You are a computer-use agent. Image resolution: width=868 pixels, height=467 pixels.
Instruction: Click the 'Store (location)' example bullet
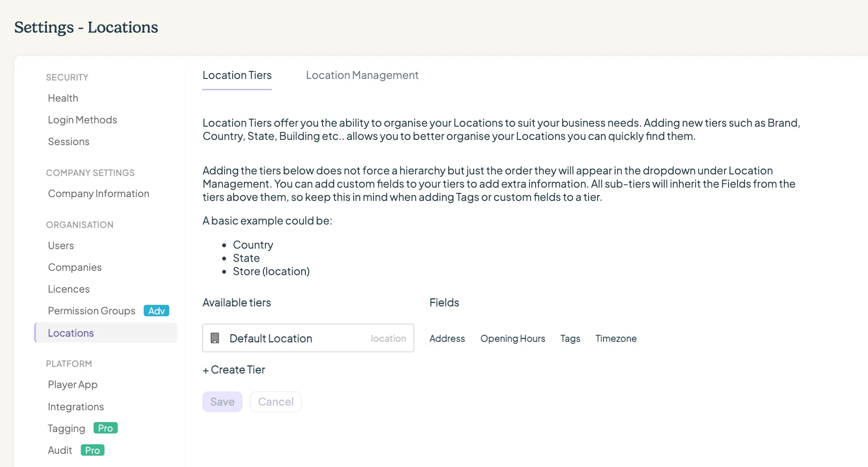[x=271, y=271]
